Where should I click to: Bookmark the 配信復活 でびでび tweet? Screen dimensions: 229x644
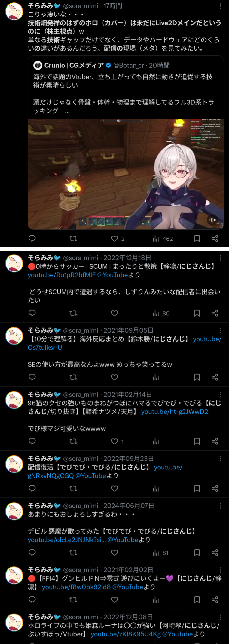click(x=197, y=488)
